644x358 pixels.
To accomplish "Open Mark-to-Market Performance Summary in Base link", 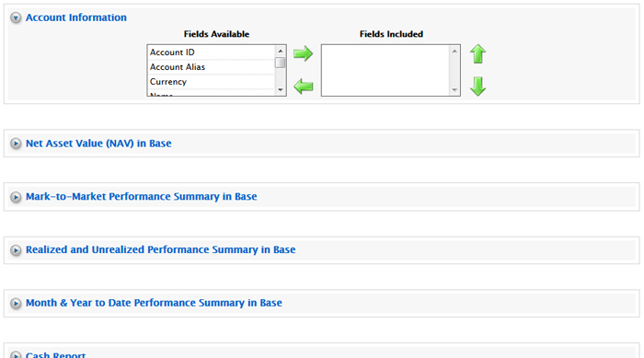I will 142,196.
